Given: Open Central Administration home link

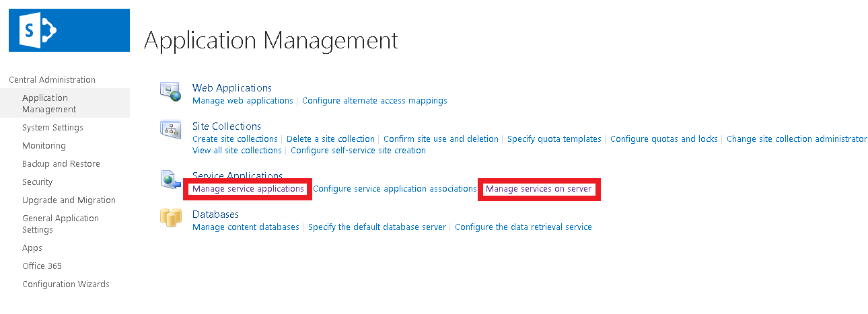Looking at the screenshot, I should click(52, 80).
